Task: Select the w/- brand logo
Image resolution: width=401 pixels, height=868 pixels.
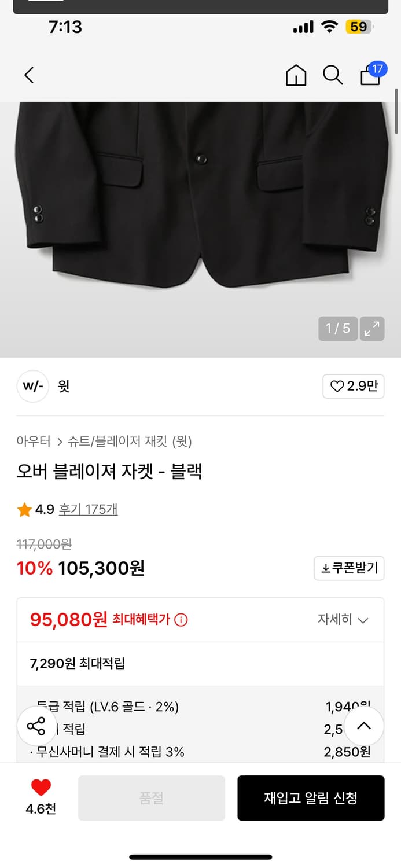Action: pyautogui.click(x=33, y=386)
